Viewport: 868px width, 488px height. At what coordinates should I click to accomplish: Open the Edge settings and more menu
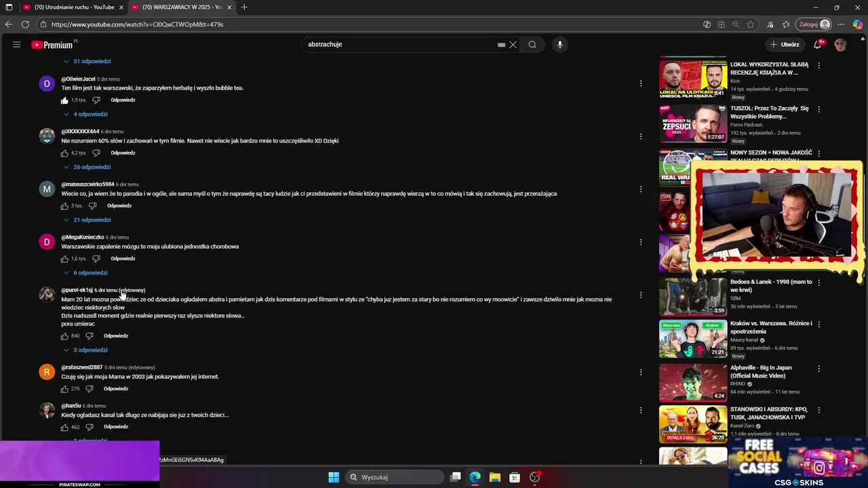click(x=842, y=24)
